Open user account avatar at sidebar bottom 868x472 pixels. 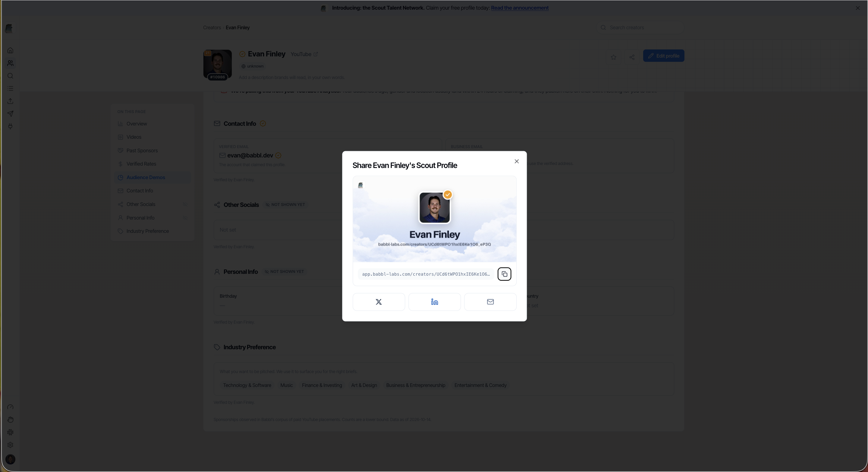point(11,459)
